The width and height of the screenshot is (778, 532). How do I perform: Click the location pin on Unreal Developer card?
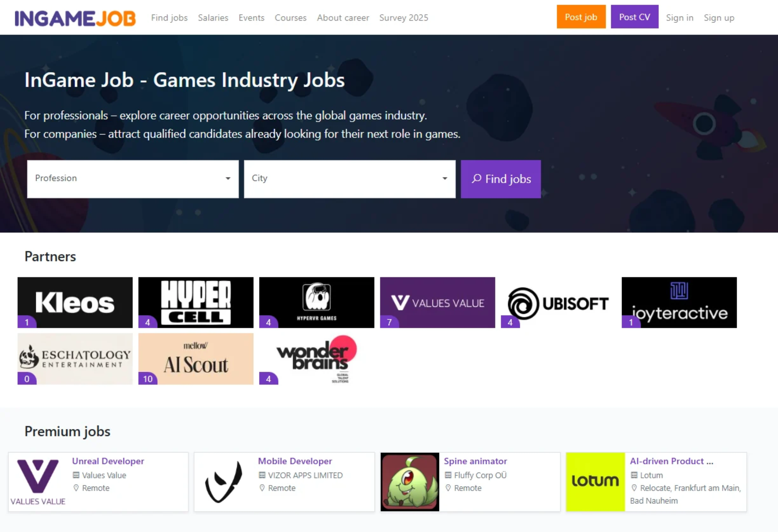point(76,488)
